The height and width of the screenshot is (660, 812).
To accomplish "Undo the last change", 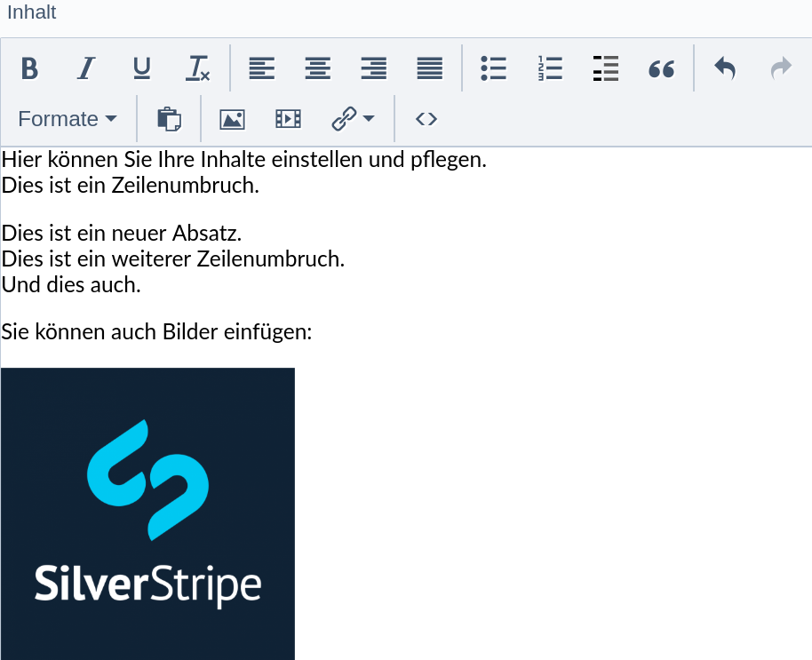I will [726, 68].
